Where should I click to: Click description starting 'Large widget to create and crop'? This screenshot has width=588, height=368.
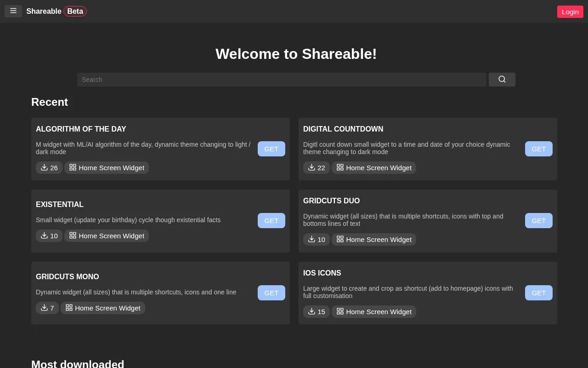click(x=408, y=292)
